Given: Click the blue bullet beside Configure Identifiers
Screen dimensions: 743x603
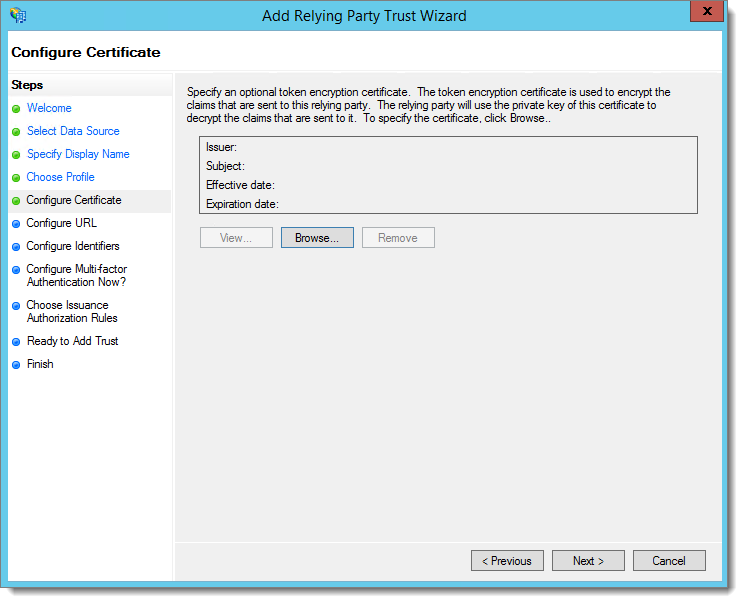Looking at the screenshot, I should pyautogui.click(x=16, y=247).
